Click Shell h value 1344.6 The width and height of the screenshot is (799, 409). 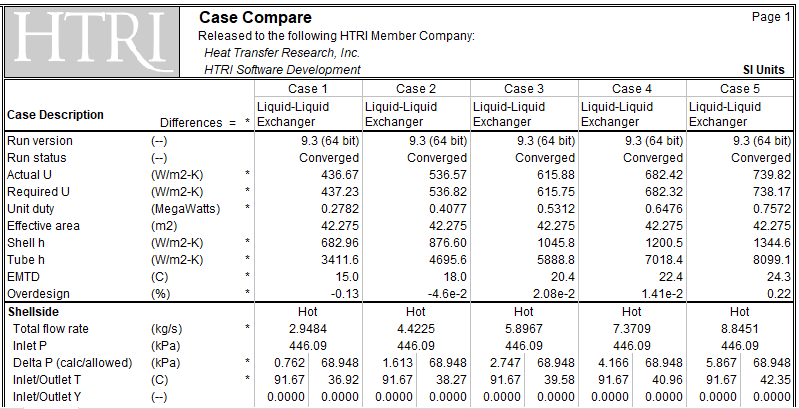pos(772,243)
